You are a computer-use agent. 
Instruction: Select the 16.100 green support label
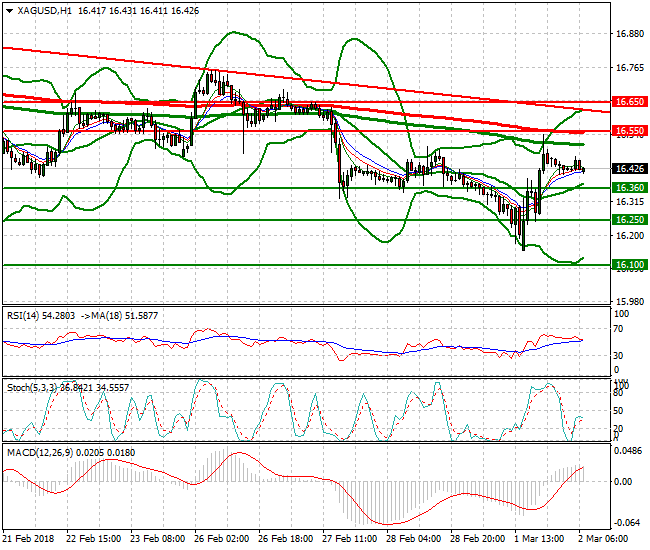coord(630,264)
